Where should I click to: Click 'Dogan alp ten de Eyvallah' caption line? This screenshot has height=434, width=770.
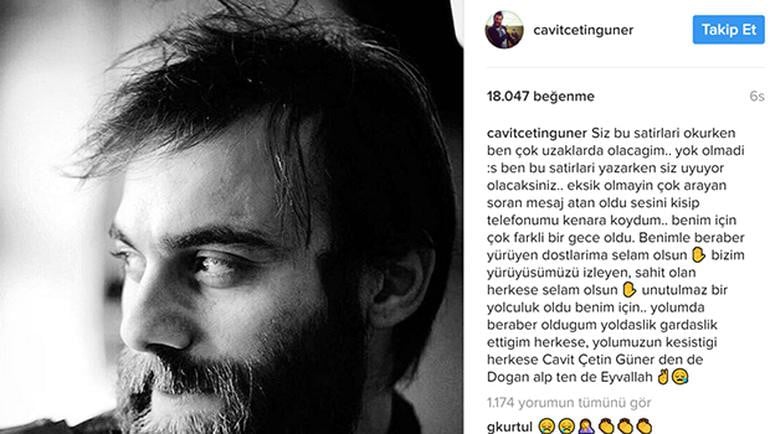570,377
